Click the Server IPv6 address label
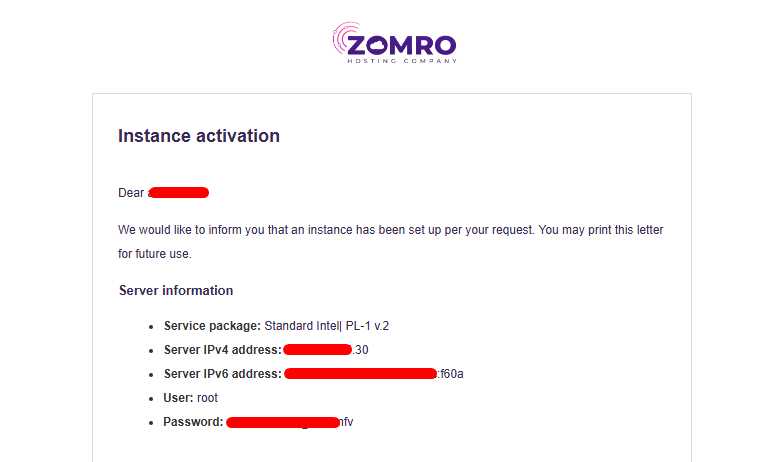The image size is (778, 462). coord(222,374)
